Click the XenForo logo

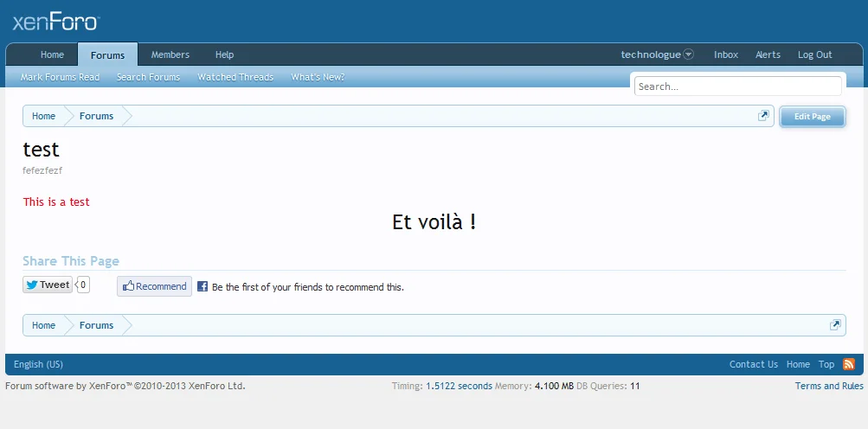point(56,22)
